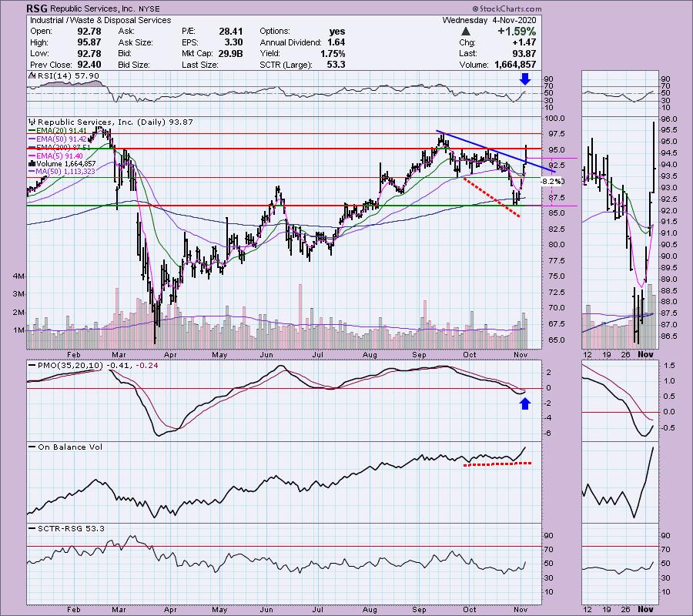Viewport: 693px width, 616px height.
Task: Select the Republic Services, Inc. (Daily) chart title
Action: click(115, 122)
